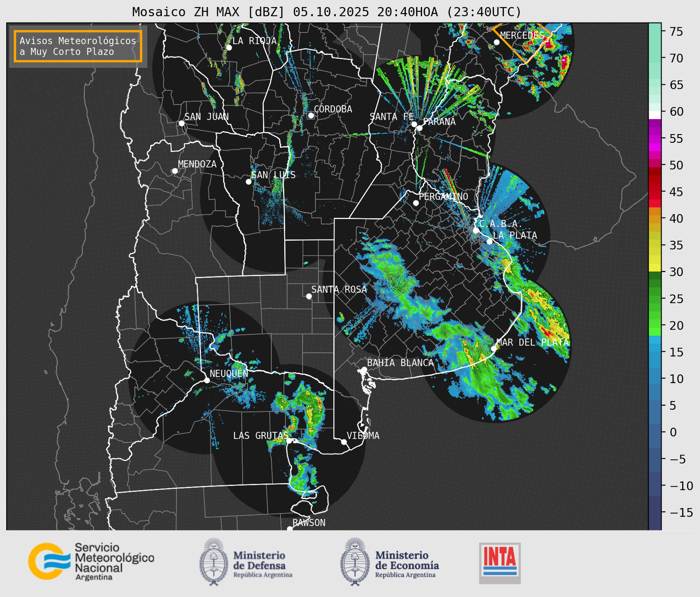The image size is (700, 597).
Task: Click the "BAHÍA BLANCA" city label
Action: click(400, 363)
